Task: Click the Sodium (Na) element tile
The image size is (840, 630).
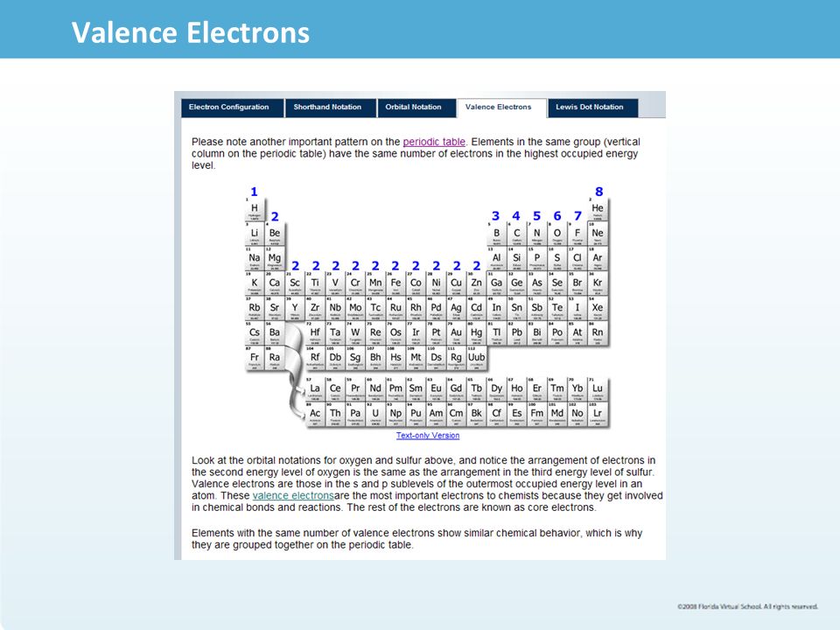Action: [255, 258]
